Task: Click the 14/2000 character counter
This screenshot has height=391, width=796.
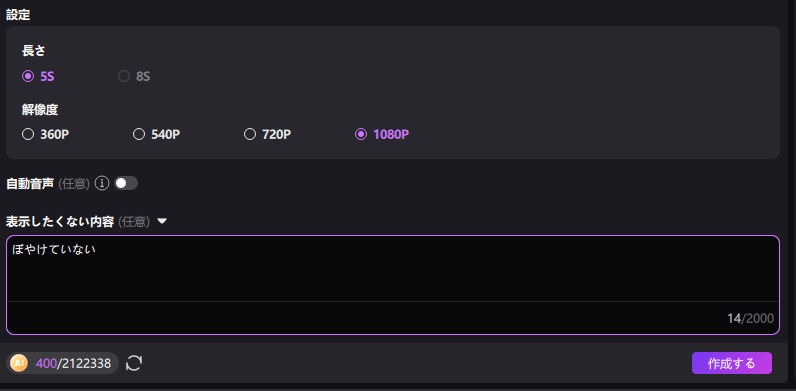Action: click(x=750, y=319)
